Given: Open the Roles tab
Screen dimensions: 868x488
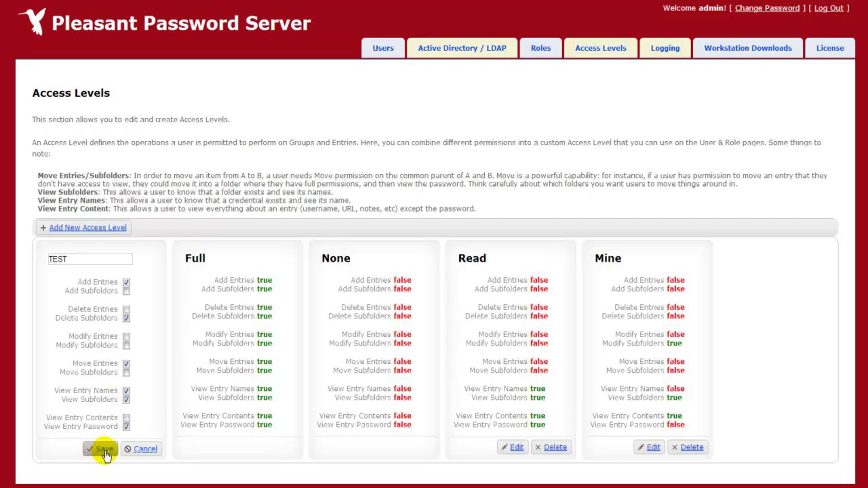Looking at the screenshot, I should [x=541, y=48].
